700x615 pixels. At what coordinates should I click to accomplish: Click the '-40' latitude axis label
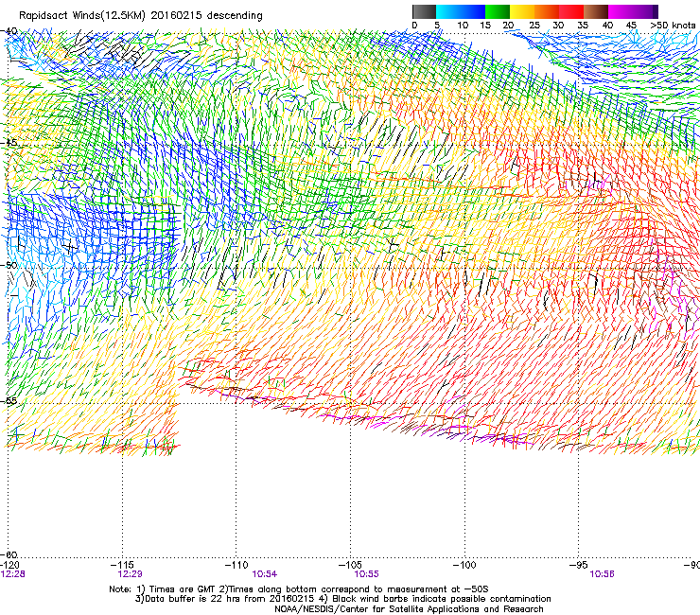9,31
